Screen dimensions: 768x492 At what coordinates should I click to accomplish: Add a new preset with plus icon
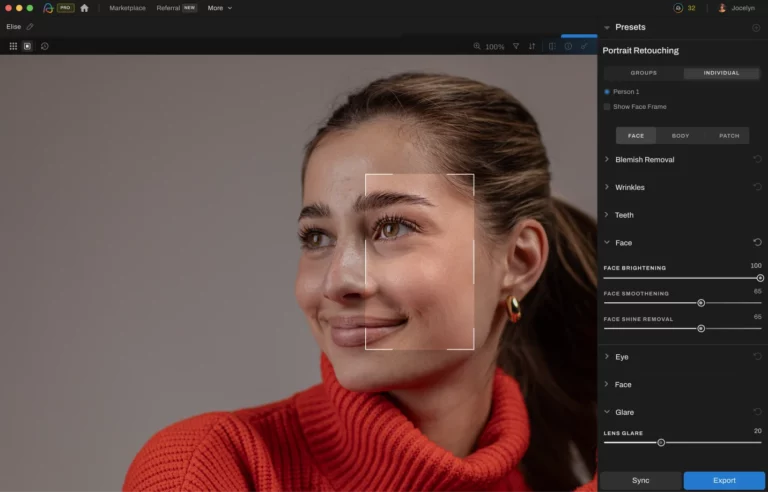(756, 27)
